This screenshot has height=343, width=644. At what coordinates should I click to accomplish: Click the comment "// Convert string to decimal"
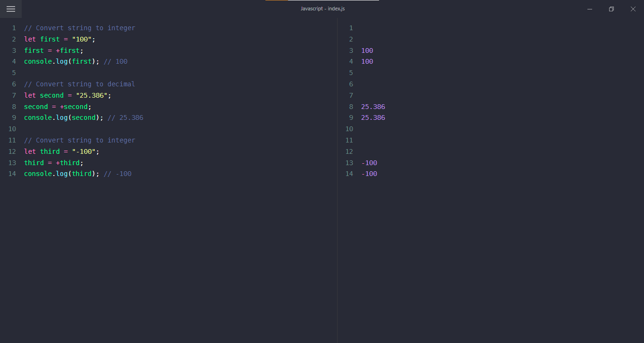[80, 84]
